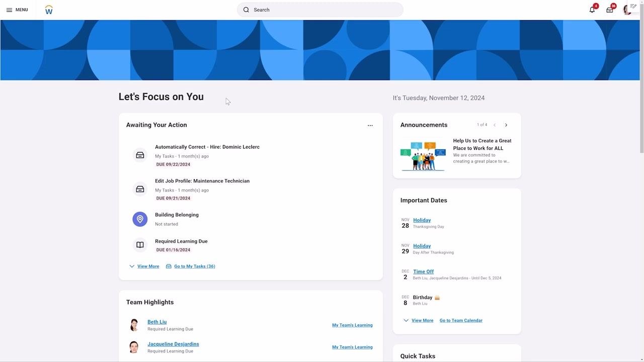Screen dimensions: 644x362
Task: Open the Nov 29 Holiday link
Action: point(422,246)
